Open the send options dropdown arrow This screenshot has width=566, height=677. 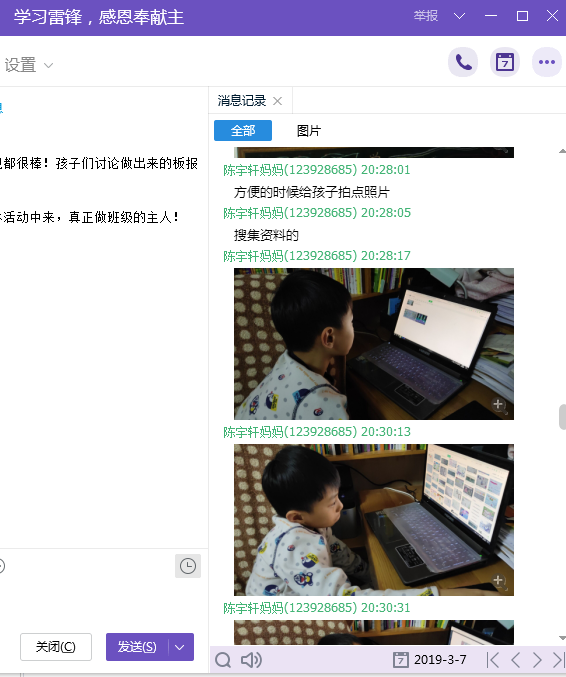tap(180, 647)
